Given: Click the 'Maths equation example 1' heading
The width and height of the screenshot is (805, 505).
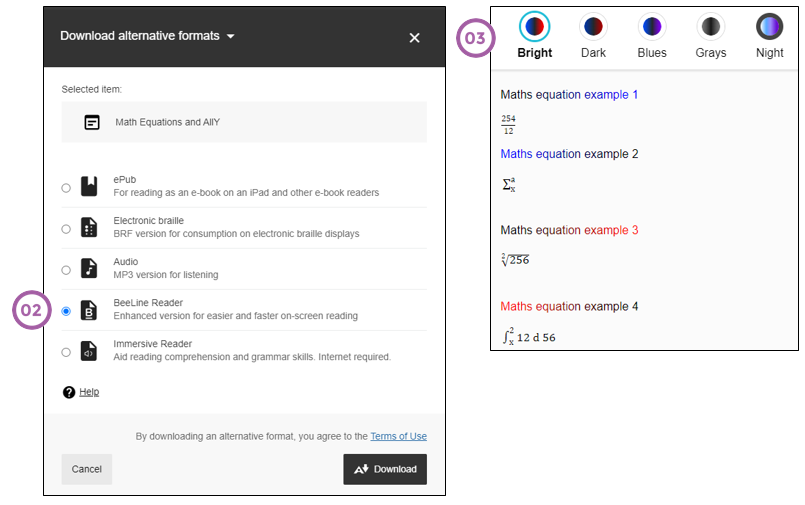Looking at the screenshot, I should (569, 95).
